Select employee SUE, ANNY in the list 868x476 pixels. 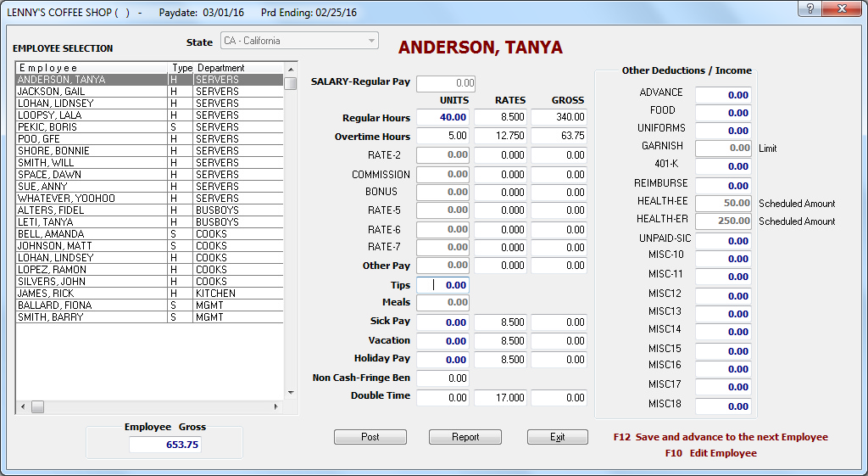click(x=149, y=187)
